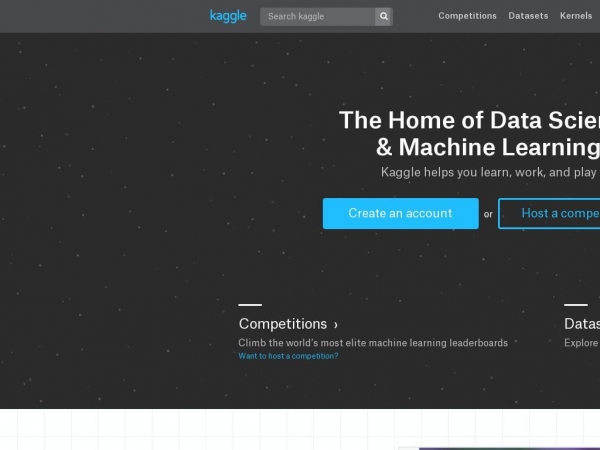The width and height of the screenshot is (600, 450).
Task: Click 'The Home of Data Science' headline
Action: [x=469, y=121]
